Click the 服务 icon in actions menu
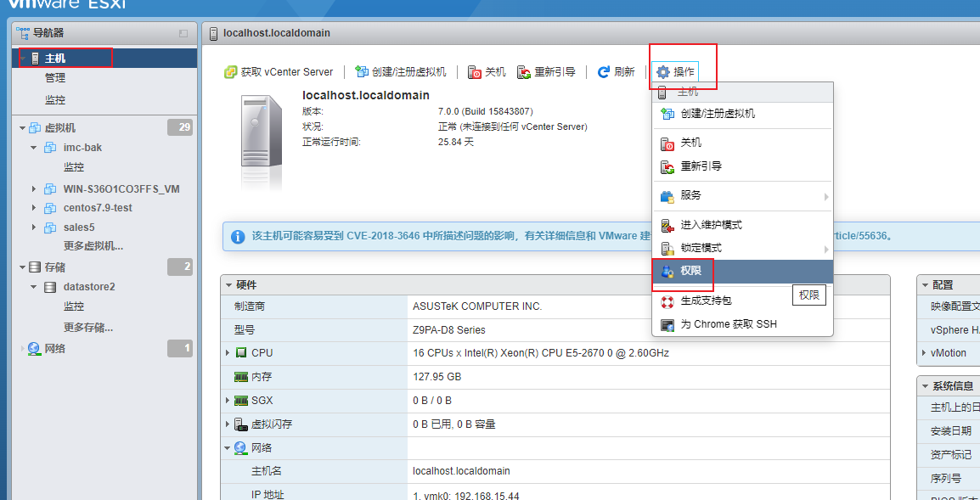 click(668, 195)
